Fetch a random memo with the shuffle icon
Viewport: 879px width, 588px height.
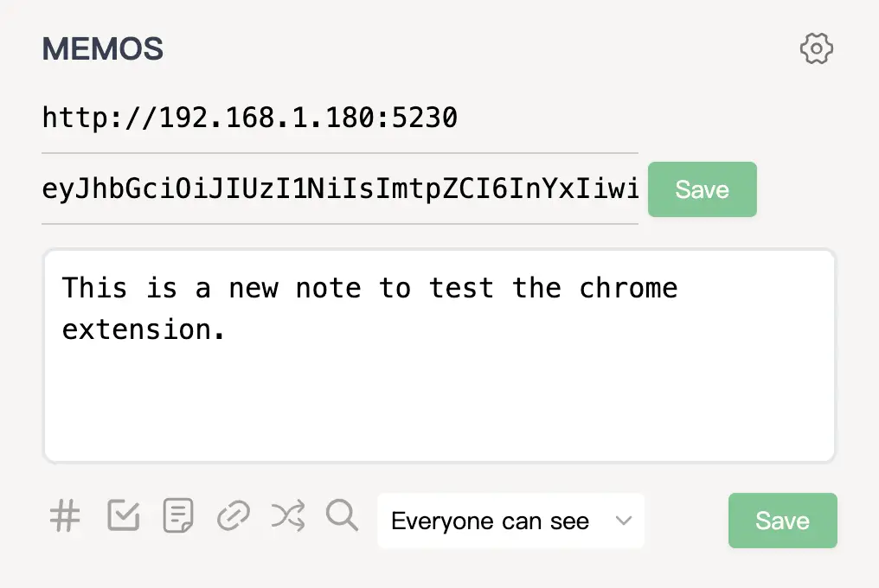tap(286, 515)
